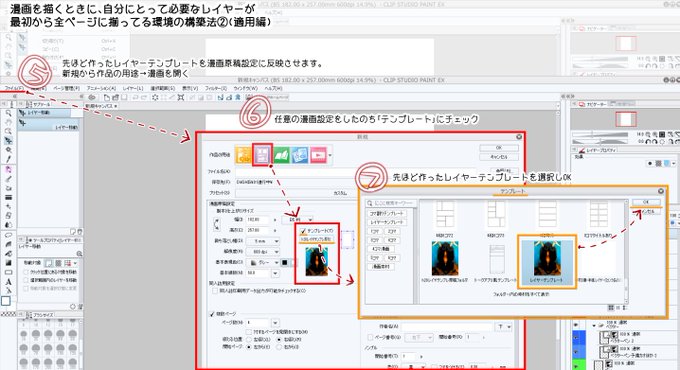This screenshot has height=370, width=680.
Task: Choose the Illustration (yellow) work type icon
Action: 244,155
